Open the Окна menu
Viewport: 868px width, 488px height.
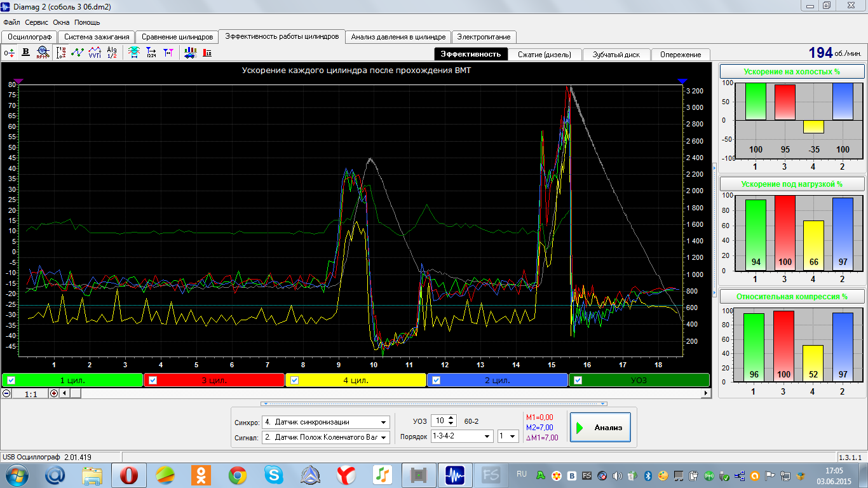[x=62, y=22]
